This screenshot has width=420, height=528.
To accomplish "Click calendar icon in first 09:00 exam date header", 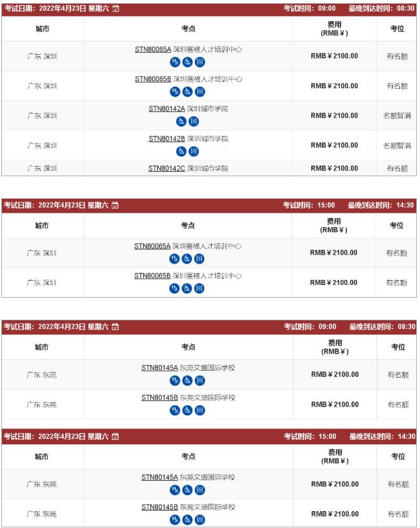I will click(x=116, y=8).
